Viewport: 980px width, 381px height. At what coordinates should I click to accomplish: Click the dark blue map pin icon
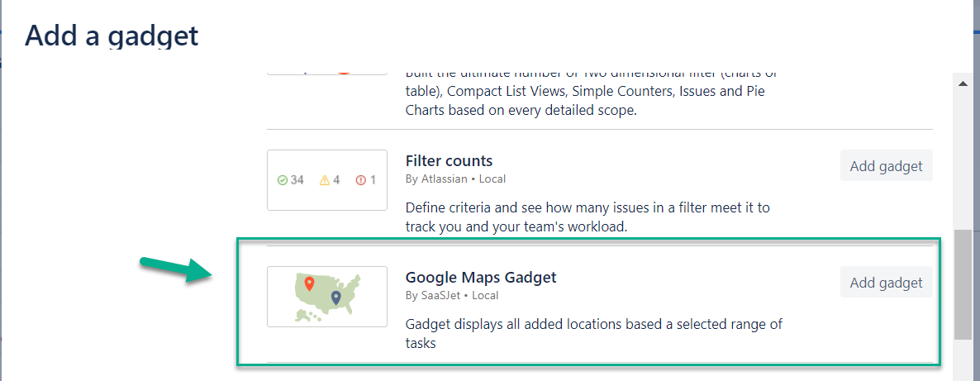[x=335, y=298]
